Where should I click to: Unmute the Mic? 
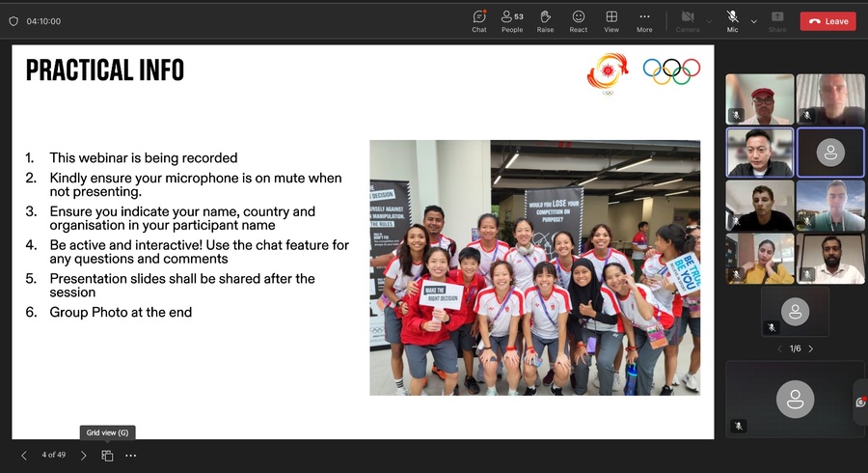tap(732, 20)
